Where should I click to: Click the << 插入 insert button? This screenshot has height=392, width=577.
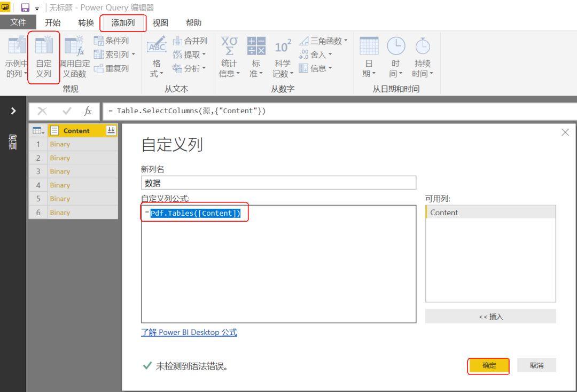pos(490,316)
